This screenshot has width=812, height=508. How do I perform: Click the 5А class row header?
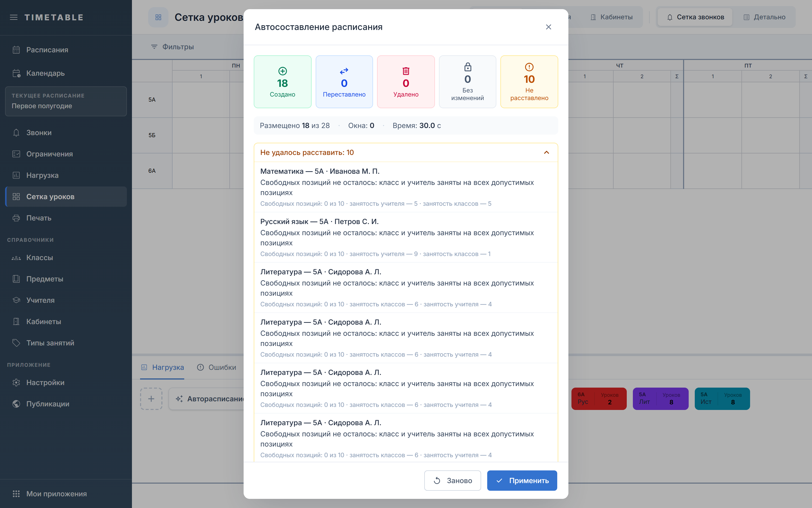click(152, 100)
